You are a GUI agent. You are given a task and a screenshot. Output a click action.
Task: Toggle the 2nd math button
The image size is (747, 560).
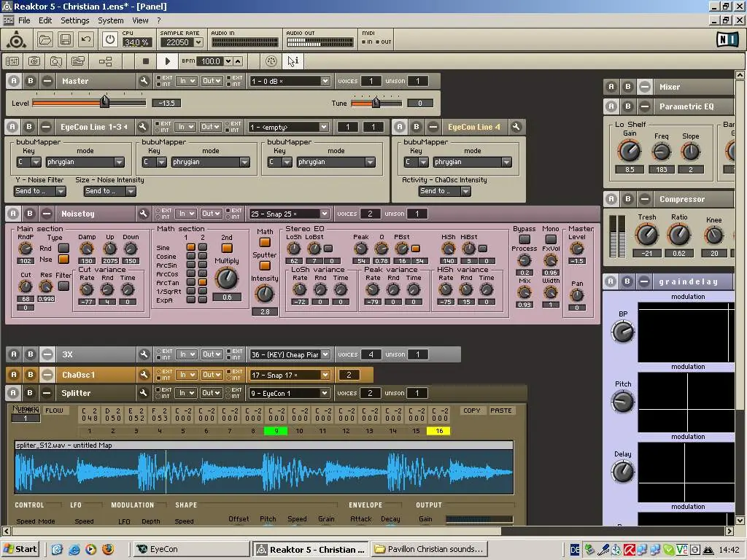pos(227,248)
